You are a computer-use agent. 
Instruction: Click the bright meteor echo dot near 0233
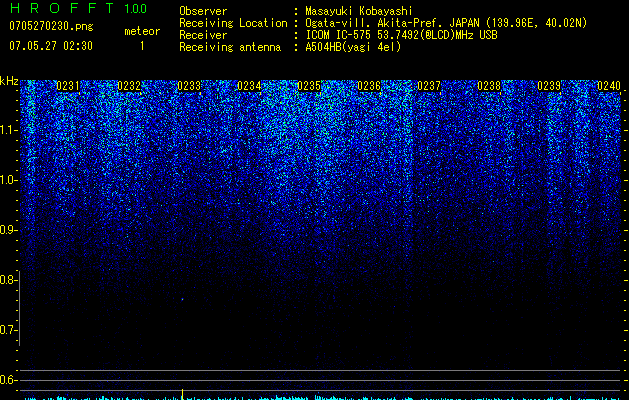182,299
